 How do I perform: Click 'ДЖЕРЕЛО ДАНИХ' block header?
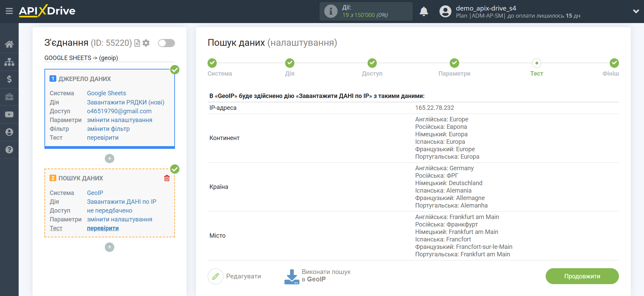click(x=84, y=79)
